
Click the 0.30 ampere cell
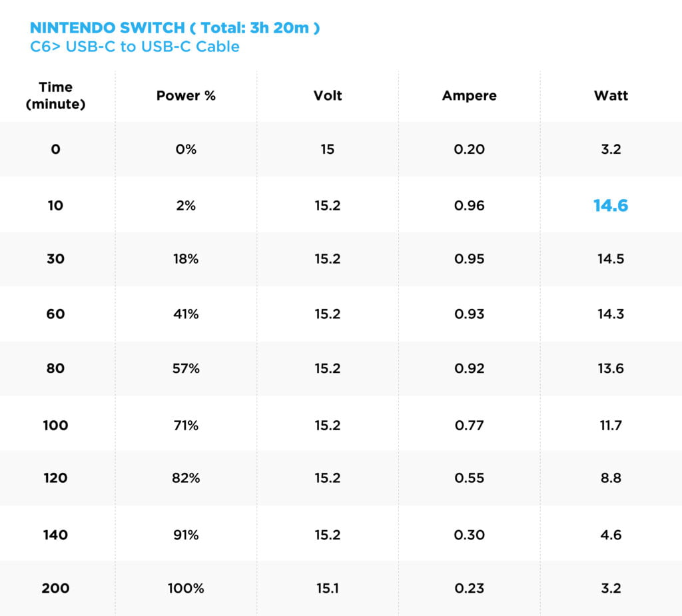pyautogui.click(x=469, y=535)
